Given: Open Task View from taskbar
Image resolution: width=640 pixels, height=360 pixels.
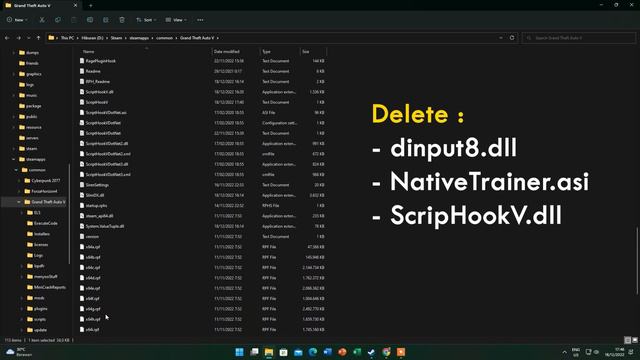Looking at the screenshot, I should click(254, 352).
